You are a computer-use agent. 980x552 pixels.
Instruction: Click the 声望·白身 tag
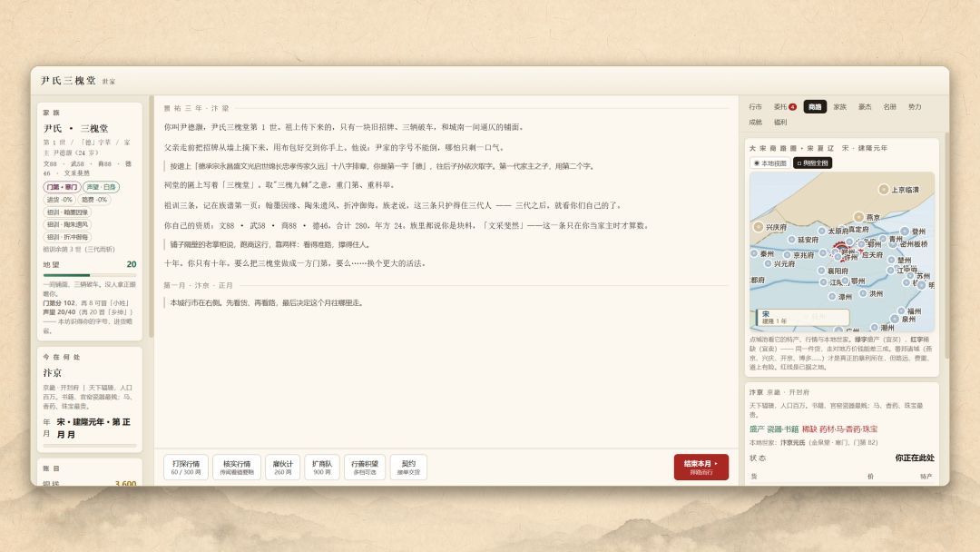coord(101,187)
